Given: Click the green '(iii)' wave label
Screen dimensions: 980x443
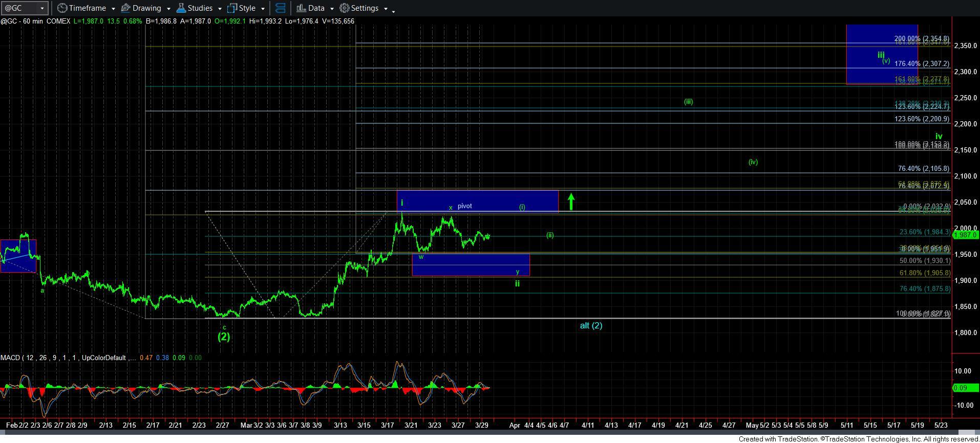Looking at the screenshot, I should coord(688,102).
